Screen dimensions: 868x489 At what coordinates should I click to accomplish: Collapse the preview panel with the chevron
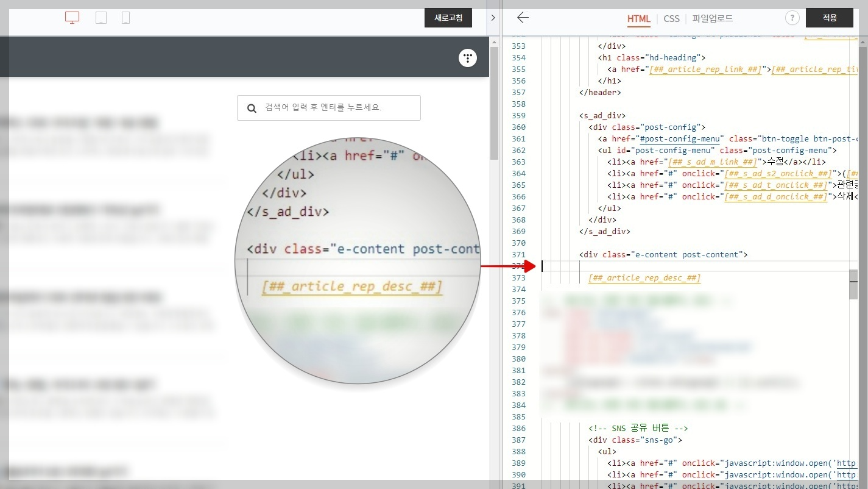[x=493, y=18]
